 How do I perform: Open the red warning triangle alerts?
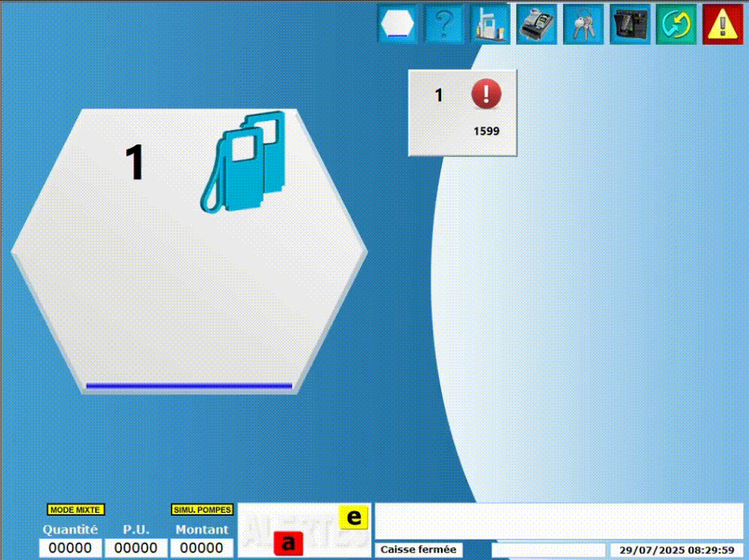click(x=723, y=24)
